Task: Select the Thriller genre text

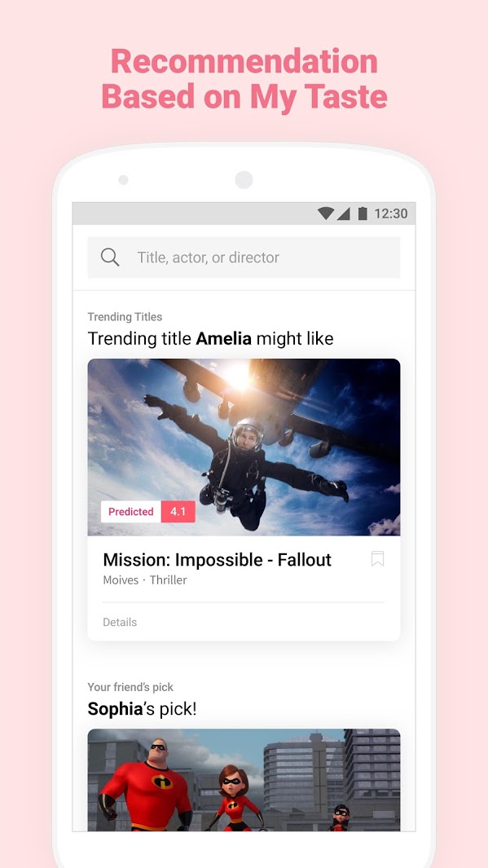Action: coord(168,580)
